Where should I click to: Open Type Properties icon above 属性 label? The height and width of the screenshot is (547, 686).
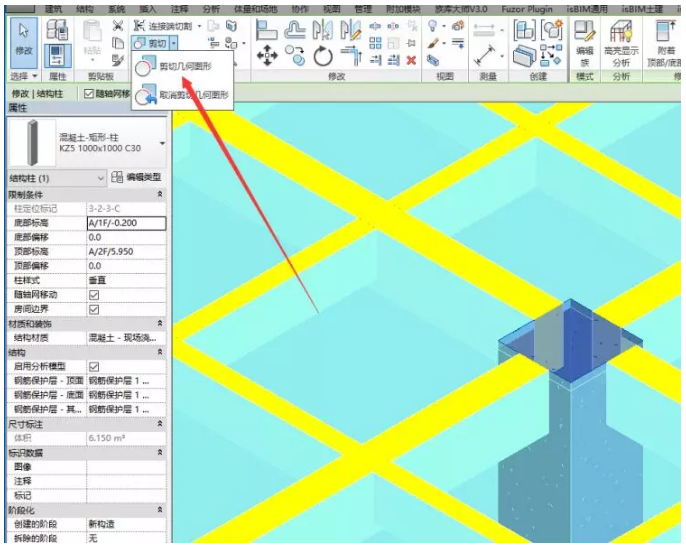(57, 30)
